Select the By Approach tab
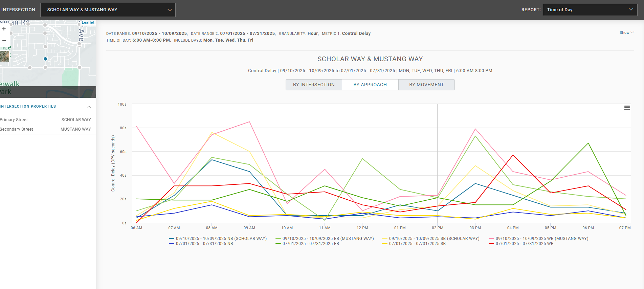The width and height of the screenshot is (644, 289). point(370,85)
